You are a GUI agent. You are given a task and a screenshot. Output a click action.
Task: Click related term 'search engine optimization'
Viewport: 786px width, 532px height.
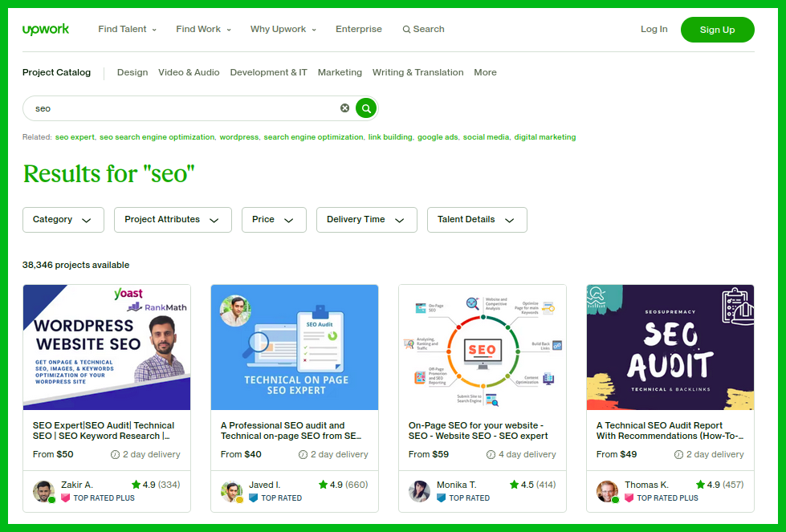(313, 136)
